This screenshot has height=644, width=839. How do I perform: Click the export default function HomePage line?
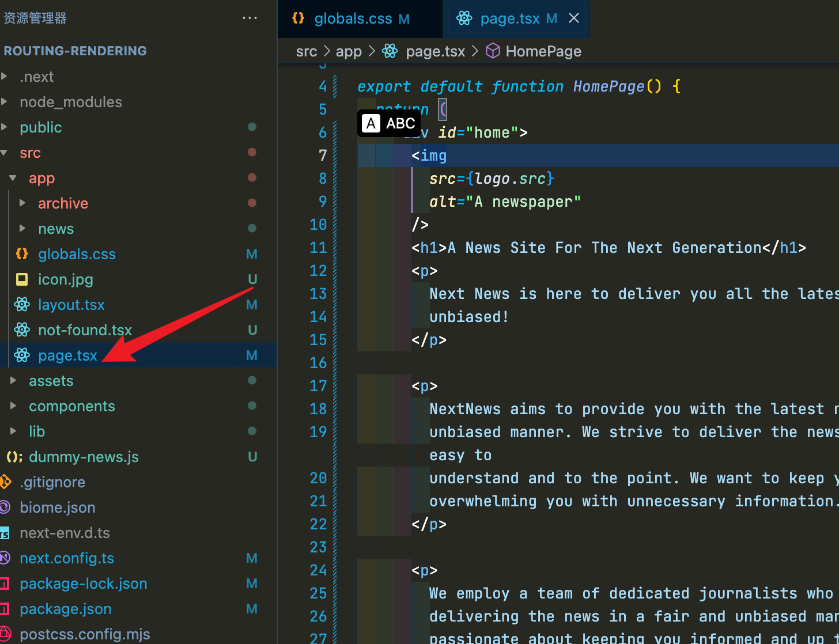pos(519,86)
